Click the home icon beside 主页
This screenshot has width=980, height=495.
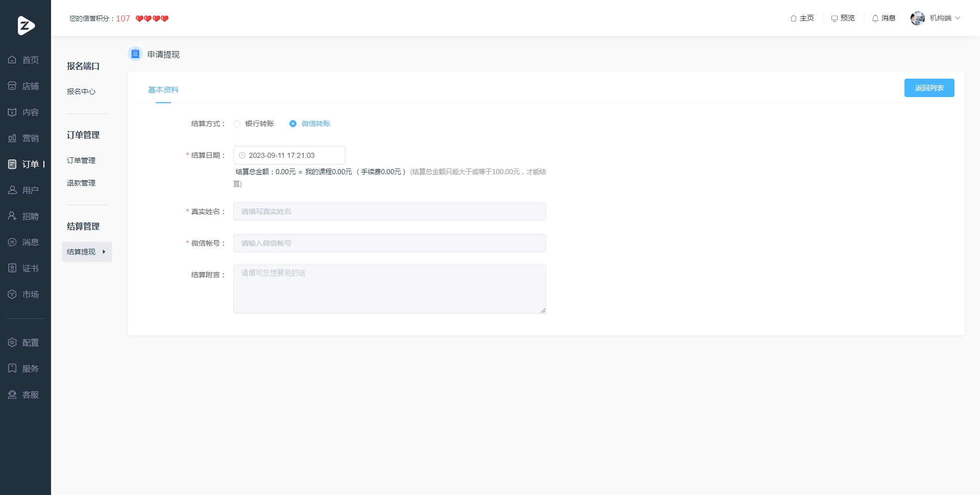point(794,18)
